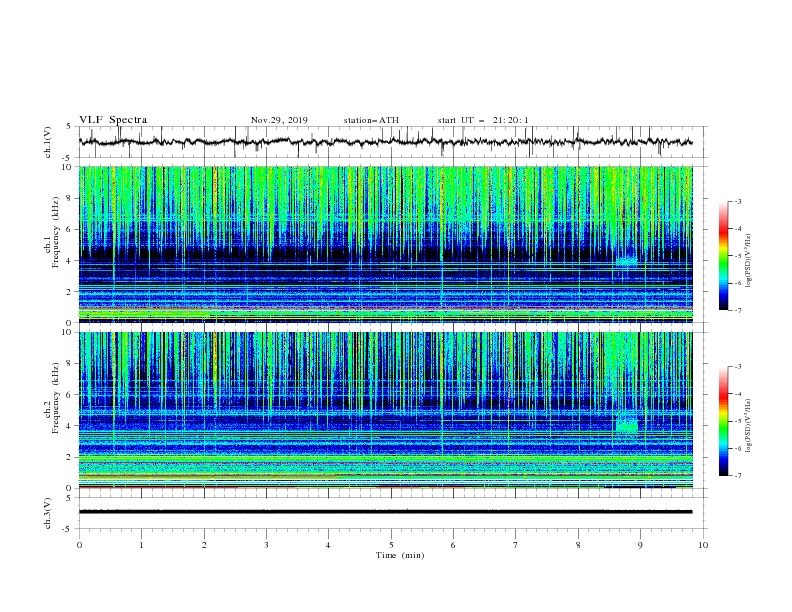This screenshot has height=612, width=792.
Task: Select the 'Time (min)' axis title
Action: (x=400, y=555)
